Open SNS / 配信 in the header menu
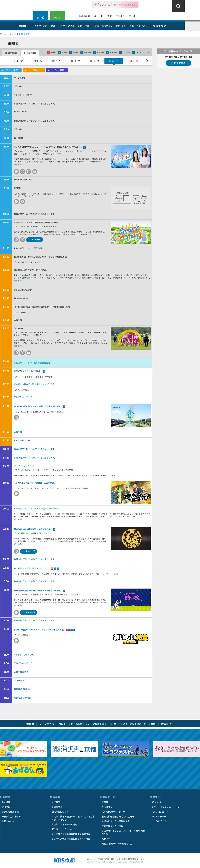200x868 pixels. (84, 16)
